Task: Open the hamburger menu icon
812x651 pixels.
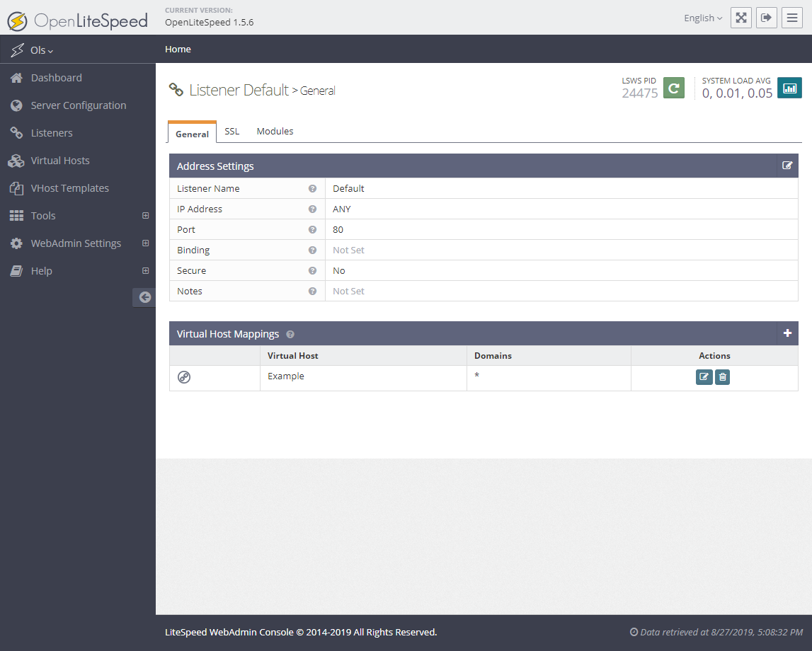Action: (x=791, y=18)
